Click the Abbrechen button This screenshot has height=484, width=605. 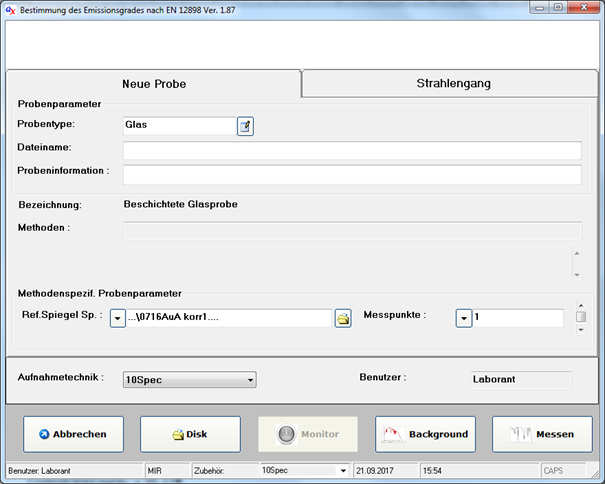74,435
